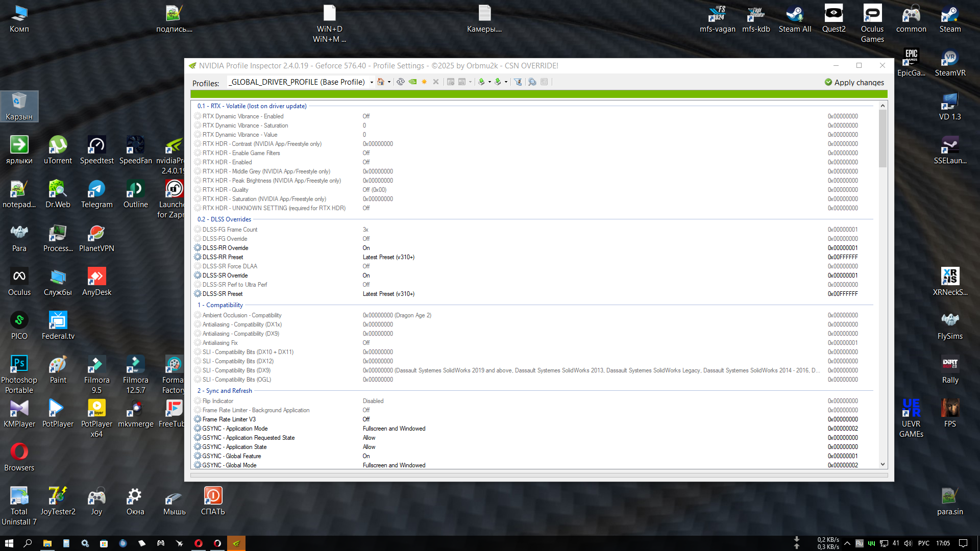Open the volume control in the system tray
This screenshot has height=551, width=980.
[x=908, y=543]
